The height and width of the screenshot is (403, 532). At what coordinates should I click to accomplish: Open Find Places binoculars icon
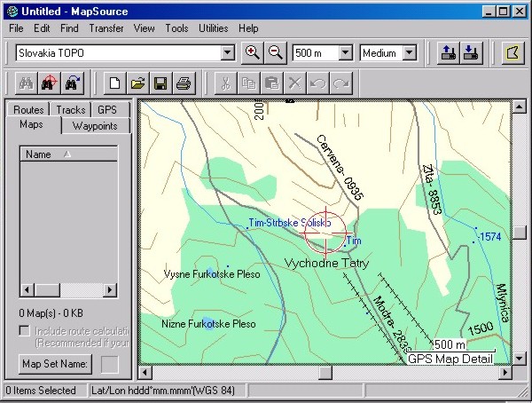pyautogui.click(x=27, y=83)
